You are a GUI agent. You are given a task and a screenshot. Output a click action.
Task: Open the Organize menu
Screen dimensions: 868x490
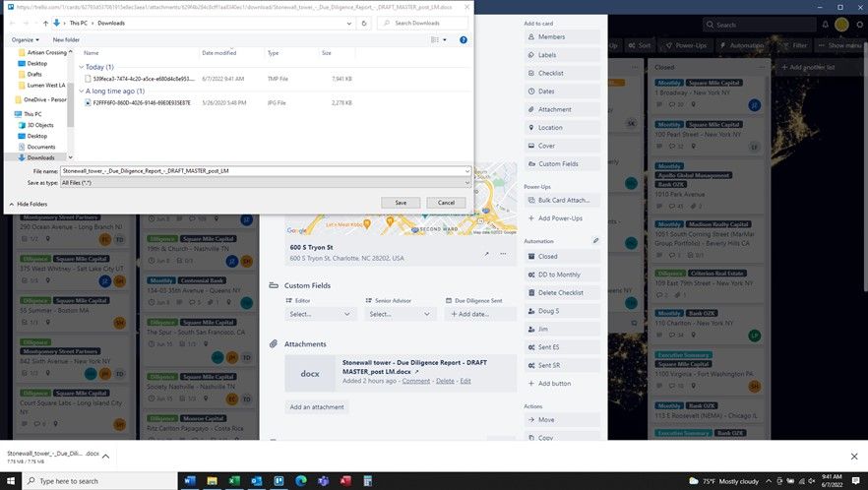tap(25, 40)
